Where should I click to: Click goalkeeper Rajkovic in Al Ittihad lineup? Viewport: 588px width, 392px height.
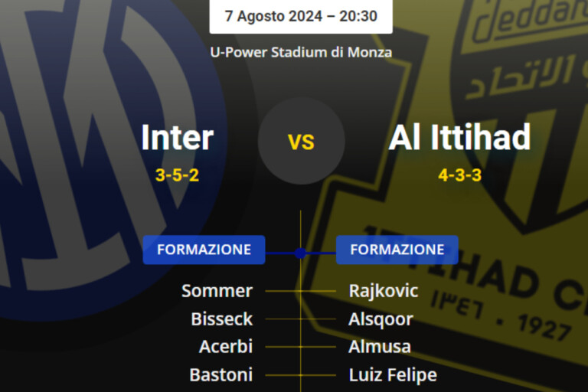tap(383, 291)
